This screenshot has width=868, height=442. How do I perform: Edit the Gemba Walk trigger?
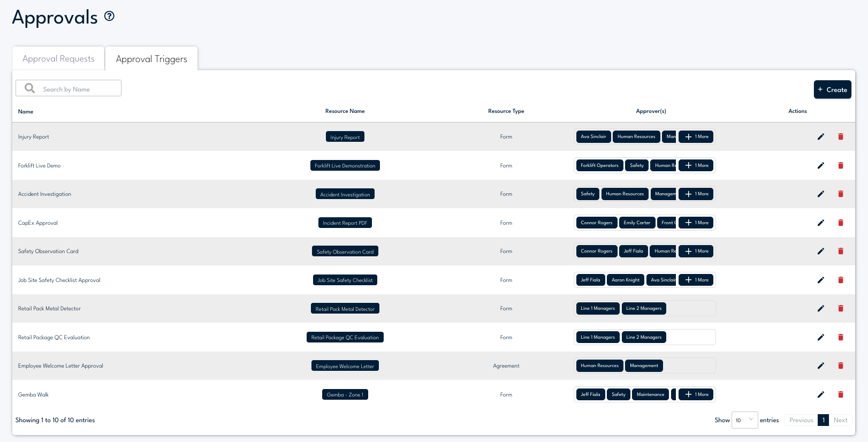(x=820, y=395)
